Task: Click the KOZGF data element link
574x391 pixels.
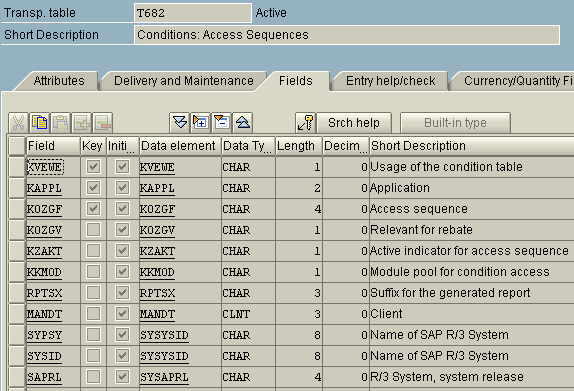Action: click(157, 209)
